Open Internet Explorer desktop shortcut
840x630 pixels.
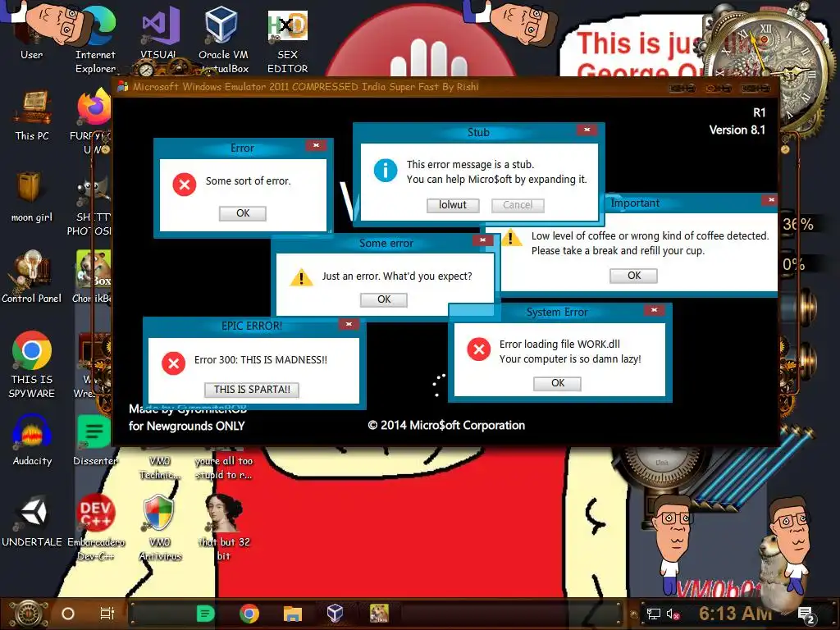[96, 40]
